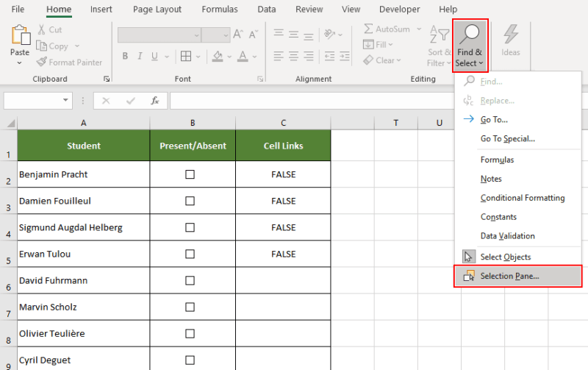The height and width of the screenshot is (370, 588).
Task: Cancel formula entry X icon
Action: 106,101
